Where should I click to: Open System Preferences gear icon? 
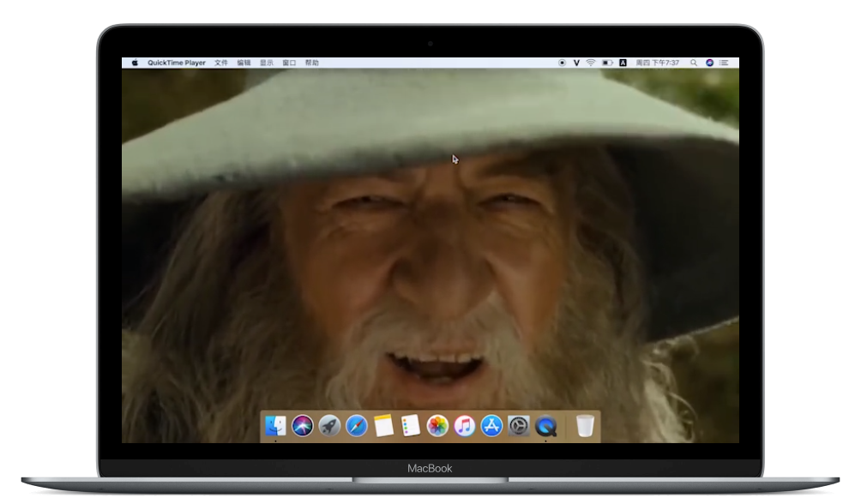pyautogui.click(x=519, y=426)
